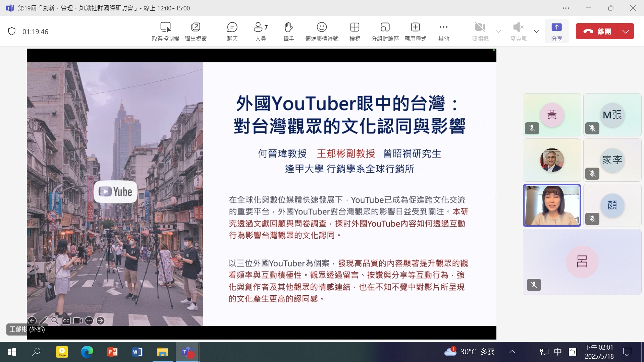Show the People (人員) participants list
This screenshot has width=644, height=362.
pos(261,32)
